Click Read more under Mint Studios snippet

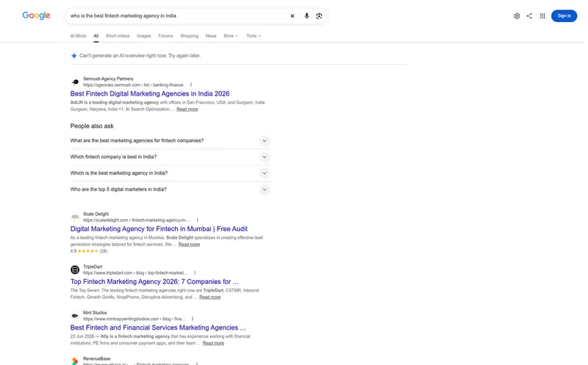pos(213,343)
